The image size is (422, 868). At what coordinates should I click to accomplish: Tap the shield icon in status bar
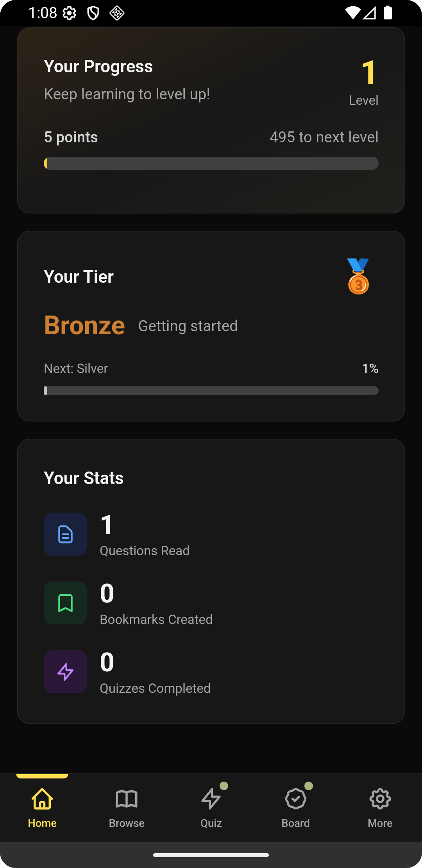point(93,13)
